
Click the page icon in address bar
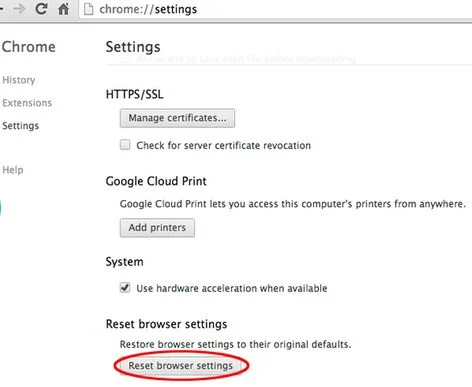(88, 9)
